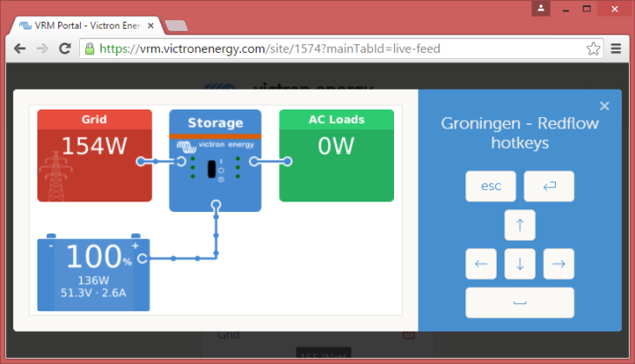The height and width of the screenshot is (364, 635).
Task: Click the AC Loads tile
Action: pos(336,156)
